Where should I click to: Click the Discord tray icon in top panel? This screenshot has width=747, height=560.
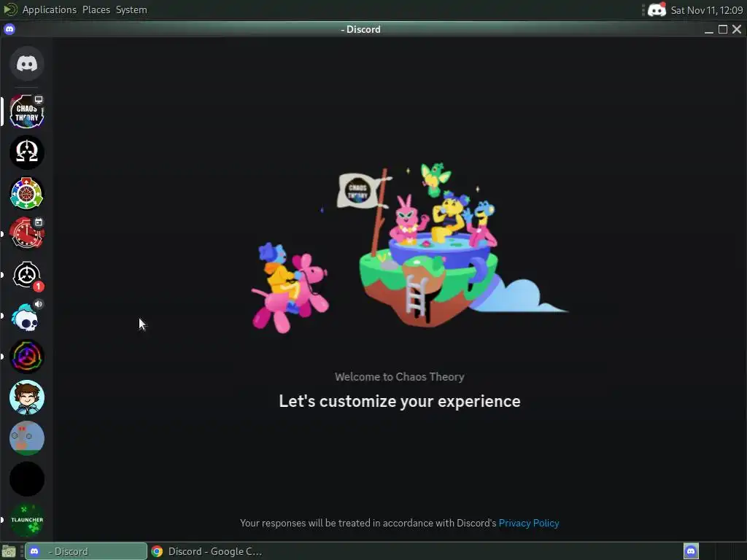tap(657, 9)
